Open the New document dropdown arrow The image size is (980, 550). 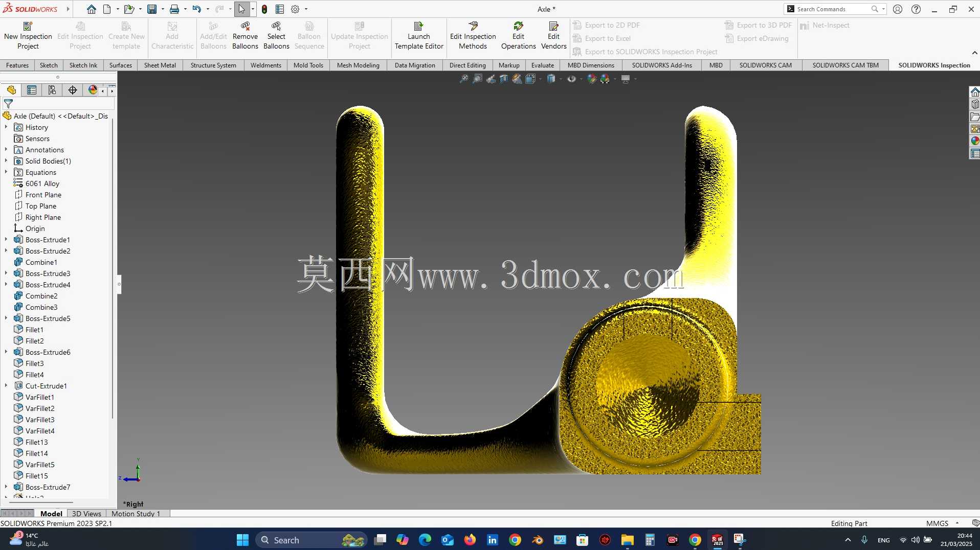118,9
